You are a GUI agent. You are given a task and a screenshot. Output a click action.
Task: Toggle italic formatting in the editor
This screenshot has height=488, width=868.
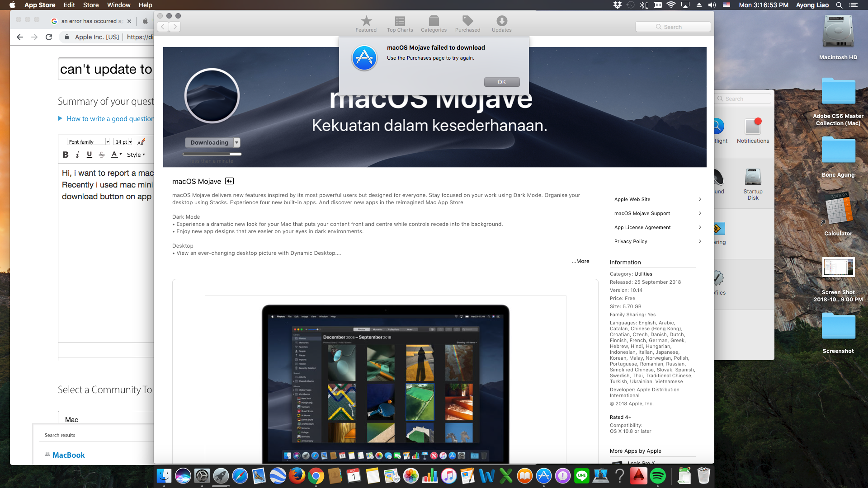(77, 155)
